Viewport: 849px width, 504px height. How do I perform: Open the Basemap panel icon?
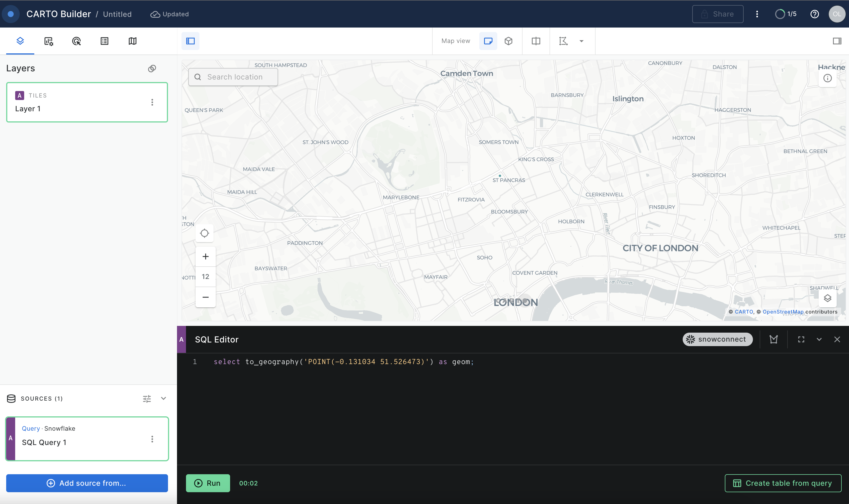132,41
